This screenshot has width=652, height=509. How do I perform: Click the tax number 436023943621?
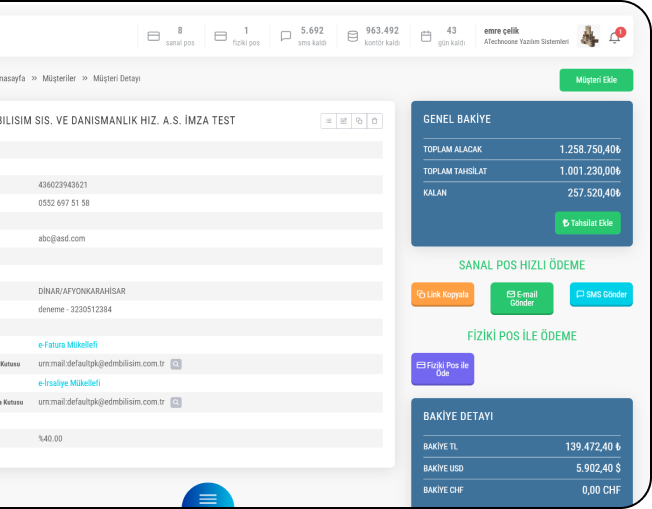tap(63, 185)
